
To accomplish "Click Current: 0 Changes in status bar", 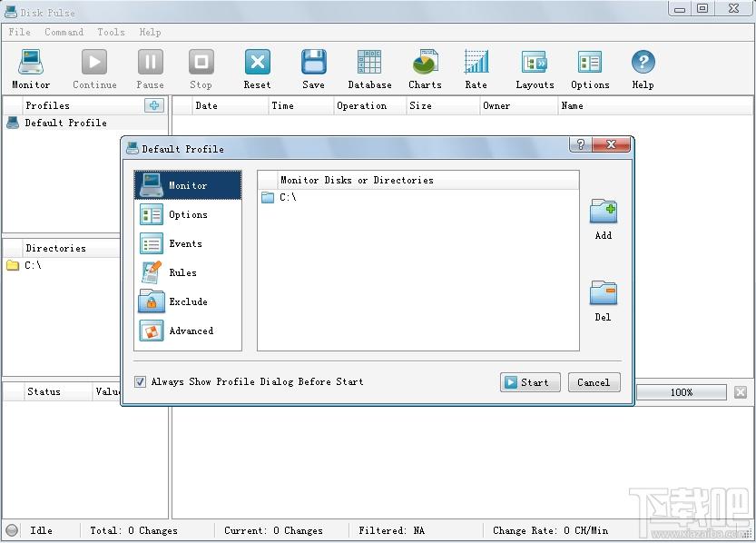I will pos(273,530).
